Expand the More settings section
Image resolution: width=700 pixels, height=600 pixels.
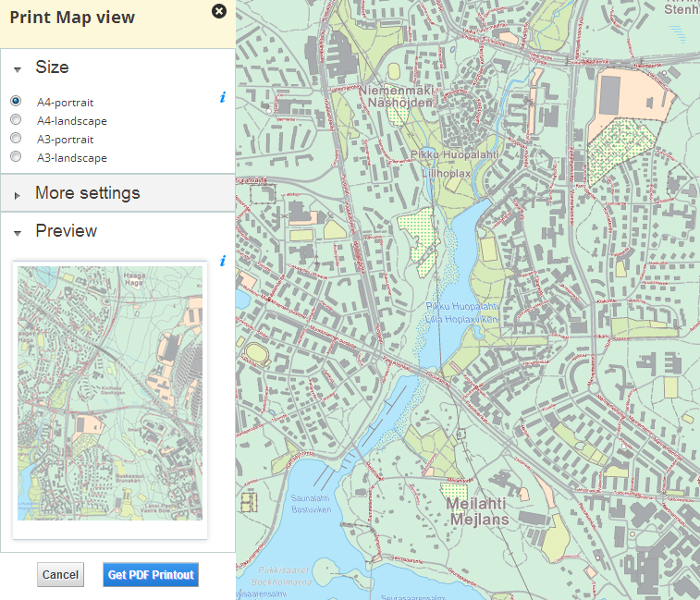18,195
